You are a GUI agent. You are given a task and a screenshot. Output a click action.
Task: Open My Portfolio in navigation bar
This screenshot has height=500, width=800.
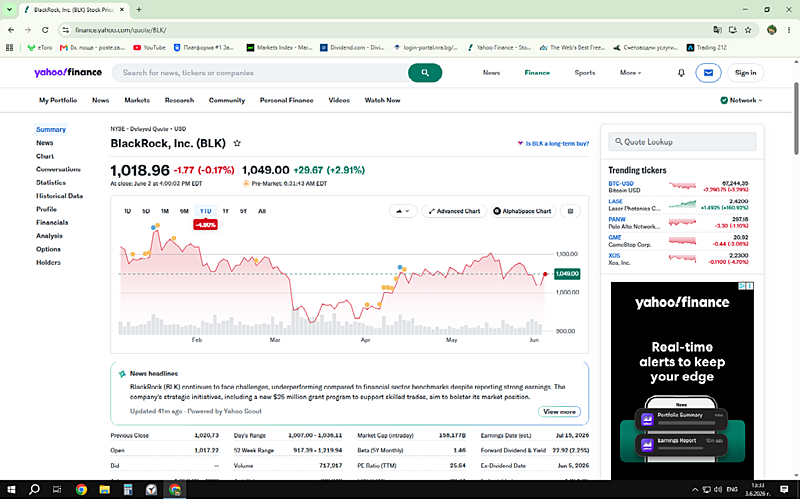pos(58,101)
